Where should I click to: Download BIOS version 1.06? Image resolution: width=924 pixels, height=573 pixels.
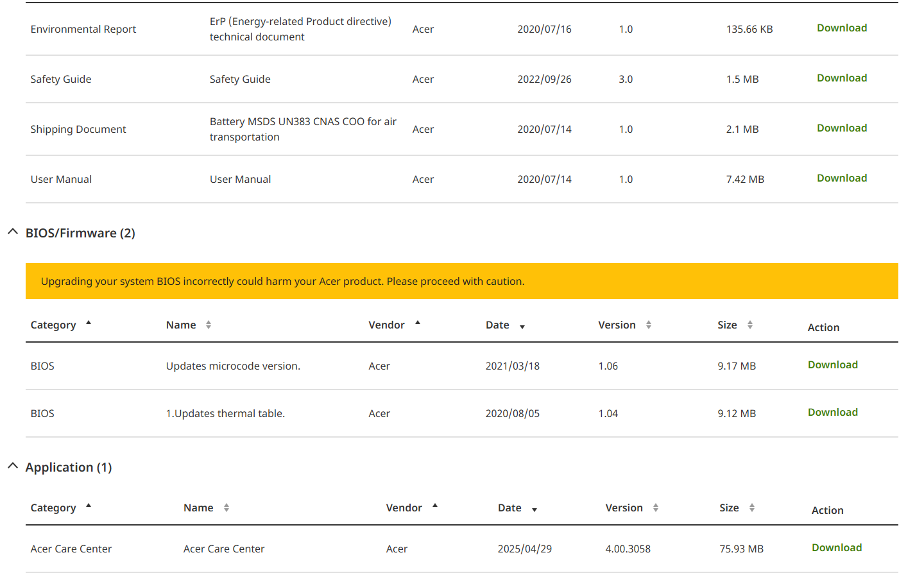(x=832, y=365)
